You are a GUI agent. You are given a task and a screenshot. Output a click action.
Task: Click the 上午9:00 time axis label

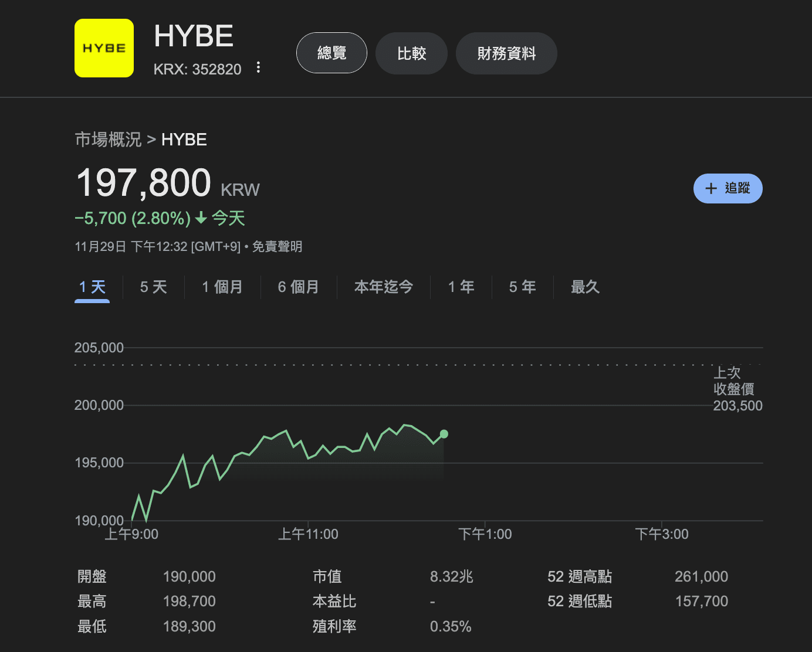pyautogui.click(x=131, y=534)
